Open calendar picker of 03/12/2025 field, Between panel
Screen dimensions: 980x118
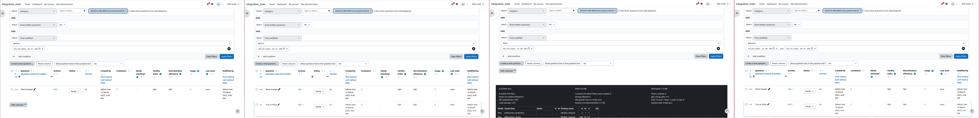pyautogui.click(x=812, y=49)
